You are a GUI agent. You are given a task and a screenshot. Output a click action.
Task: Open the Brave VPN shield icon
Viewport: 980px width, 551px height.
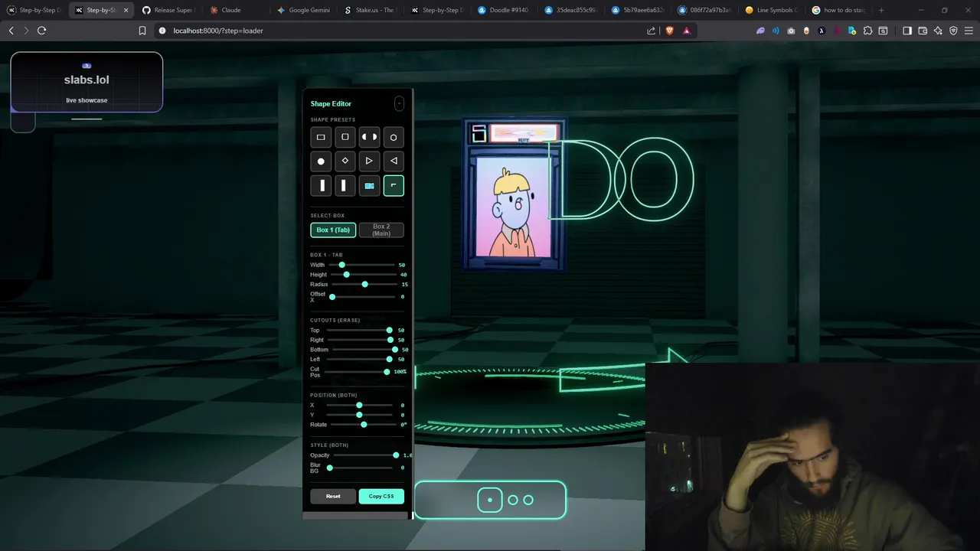coord(953,31)
